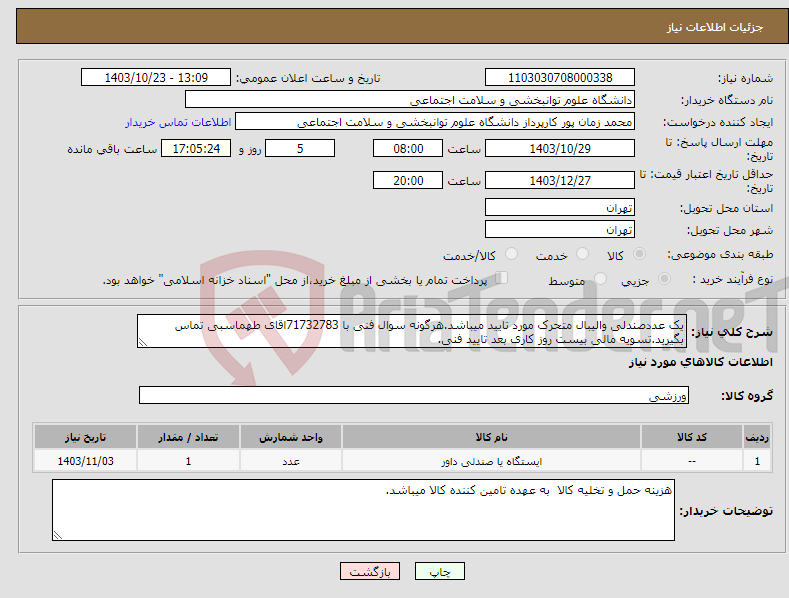789x598 pixels.
Task: Click the deadline time field 08:00
Action: (408, 148)
